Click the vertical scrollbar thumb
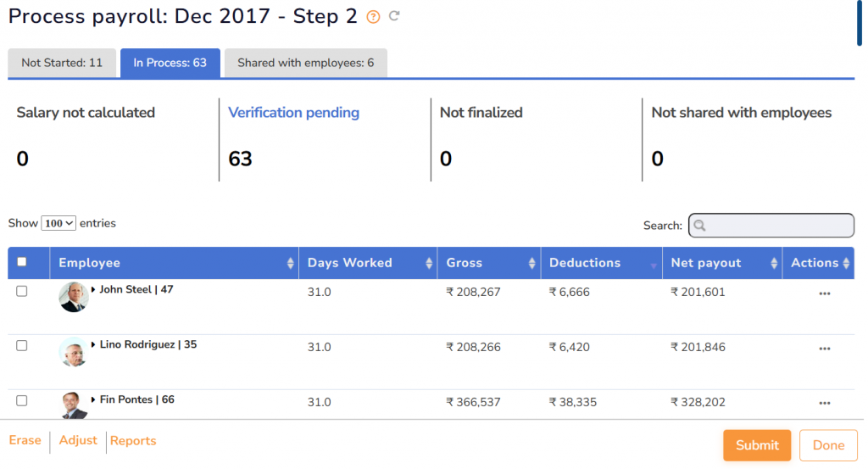The image size is (868, 469). point(860,22)
